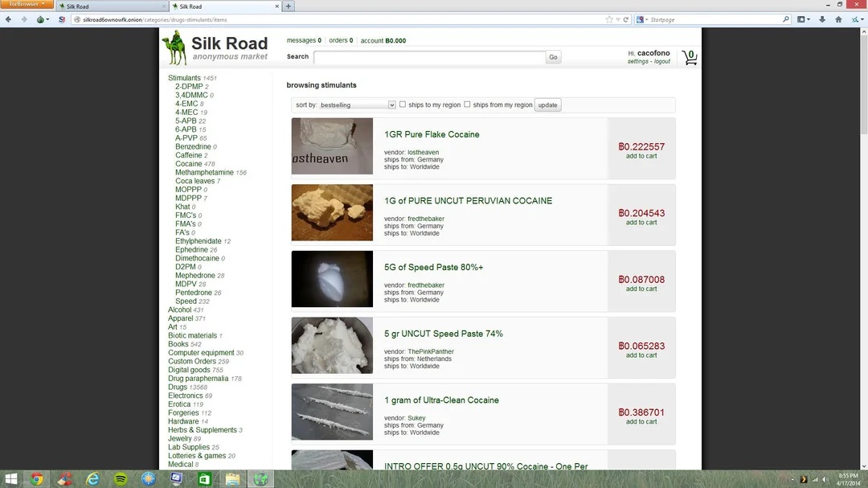Screen dimensions: 868x488
Task: Open the bookmarks menu toolbar icon
Action: coord(803,19)
